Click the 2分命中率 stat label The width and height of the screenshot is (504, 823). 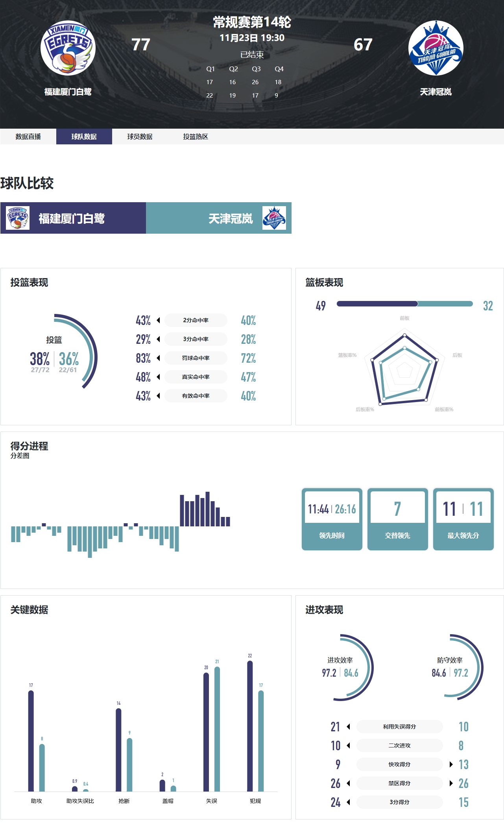click(196, 320)
